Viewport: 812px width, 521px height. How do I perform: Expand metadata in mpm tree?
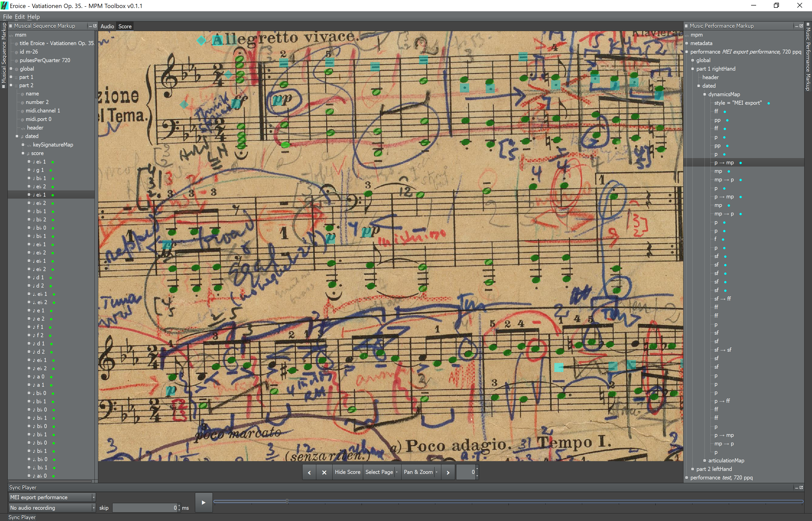tap(686, 43)
